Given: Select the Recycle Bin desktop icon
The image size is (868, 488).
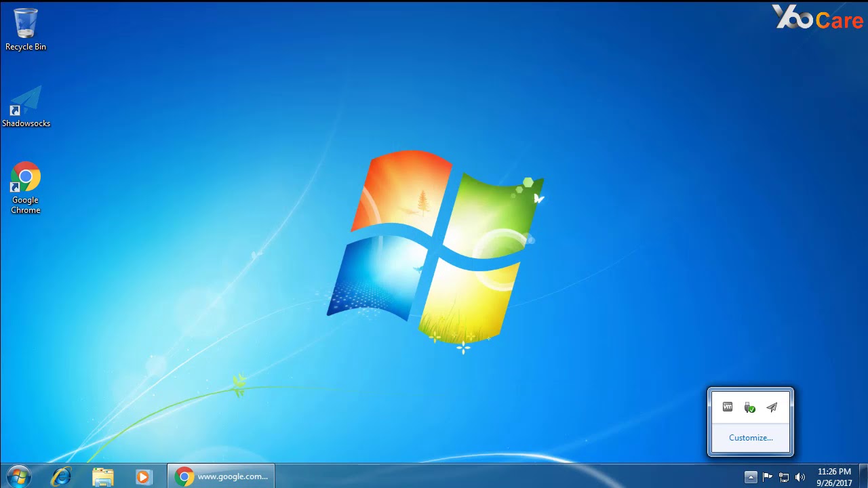Looking at the screenshot, I should point(26,30).
